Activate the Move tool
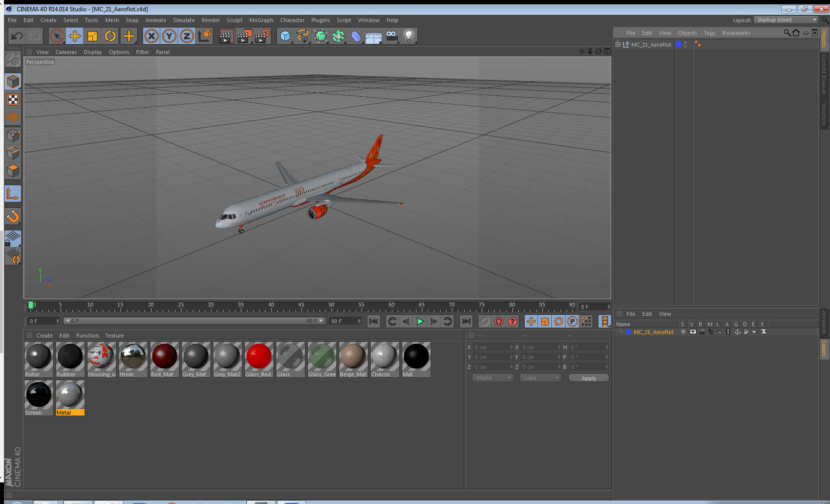This screenshot has height=504, width=830. 75,36
